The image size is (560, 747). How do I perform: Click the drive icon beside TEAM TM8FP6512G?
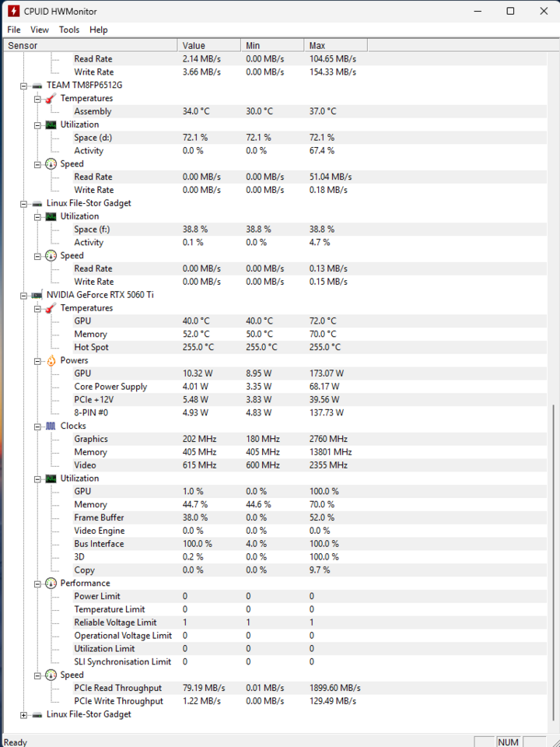(37, 86)
